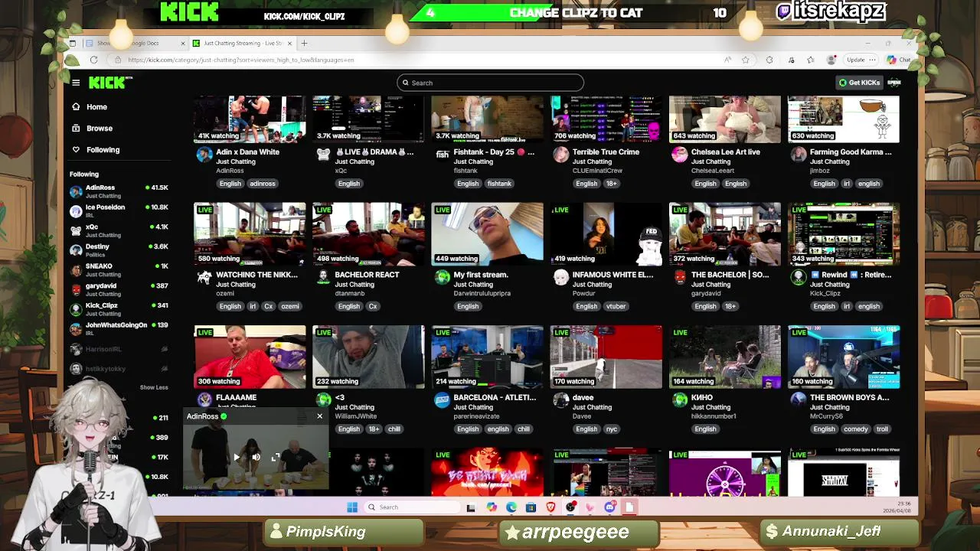Open Microsoft Edge from taskbar
This screenshot has width=980, height=551.
511,507
